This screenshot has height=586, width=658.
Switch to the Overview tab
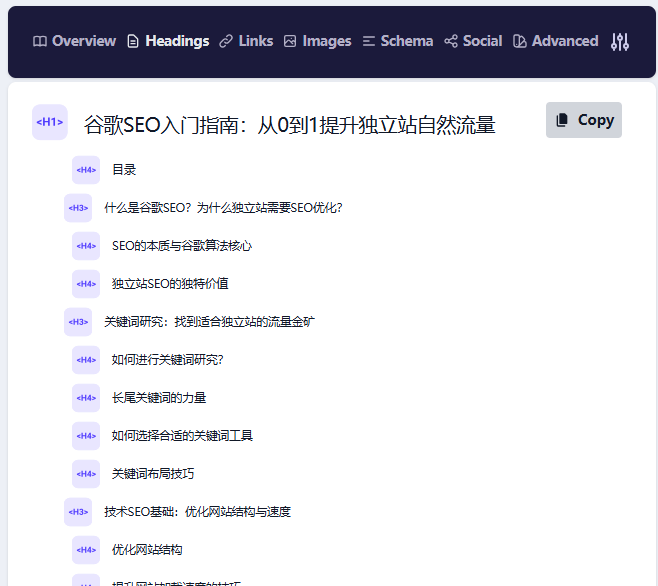click(75, 41)
